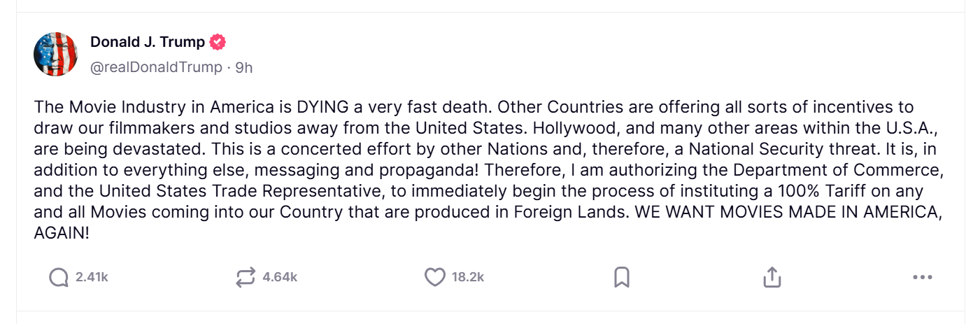The height and width of the screenshot is (324, 980).
Task: Click the 9h post timestamp
Action: [x=244, y=67]
